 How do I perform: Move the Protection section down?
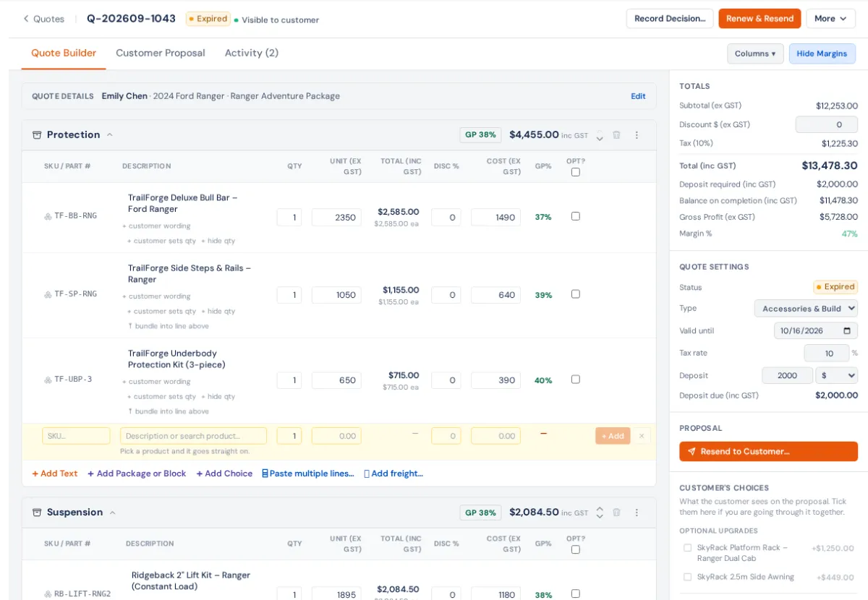[x=600, y=140]
